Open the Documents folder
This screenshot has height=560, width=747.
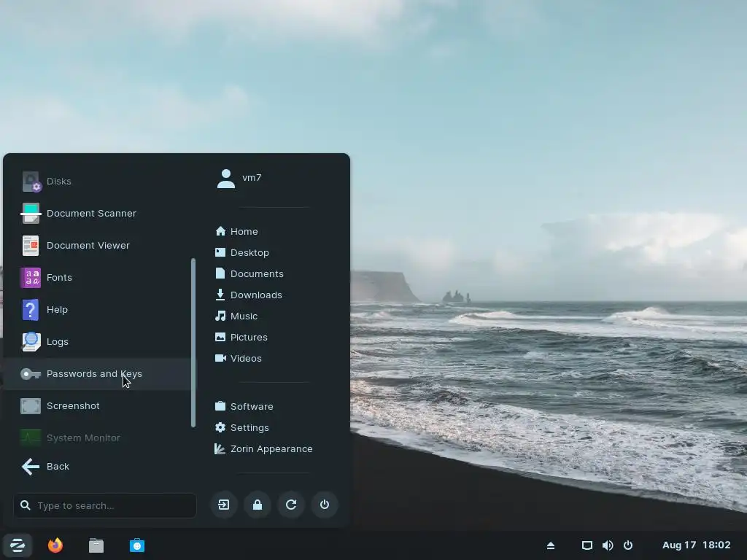249,274
